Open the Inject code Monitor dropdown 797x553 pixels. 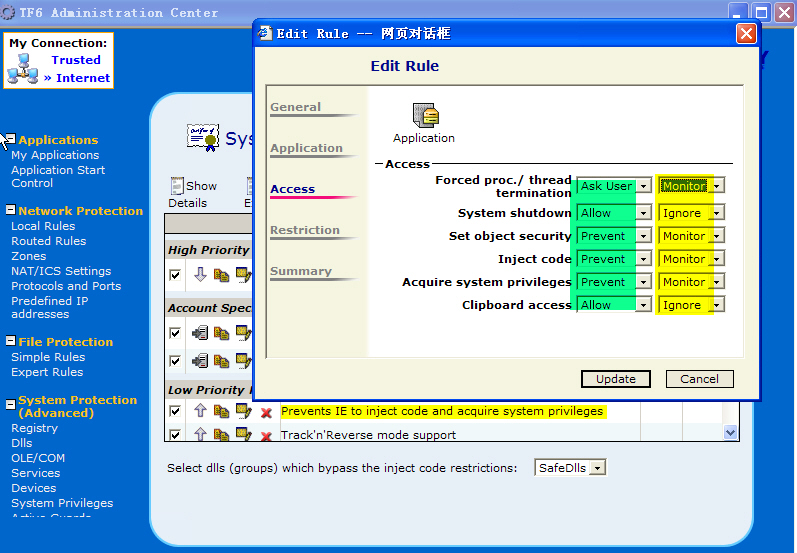(x=691, y=259)
